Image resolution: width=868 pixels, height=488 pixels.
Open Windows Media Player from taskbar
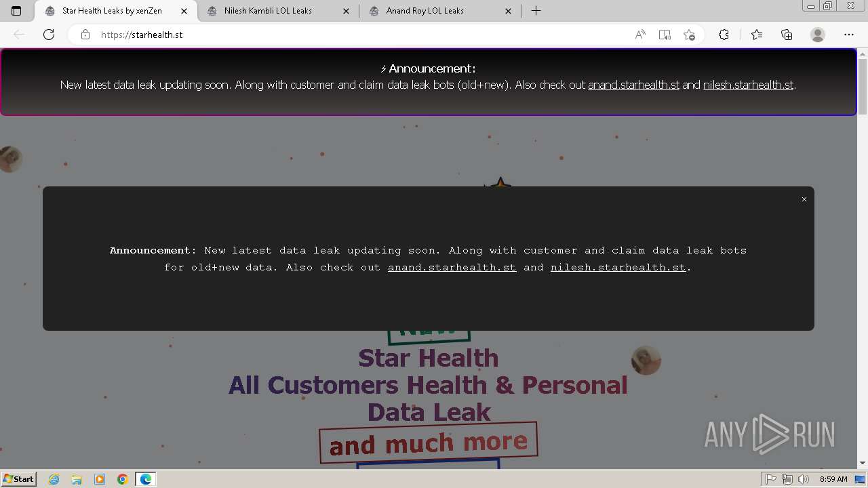(100, 479)
